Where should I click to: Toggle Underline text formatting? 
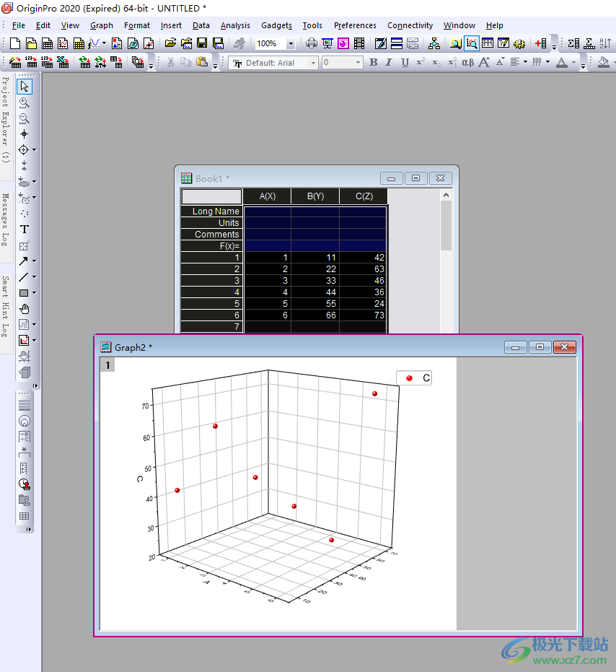point(405,63)
